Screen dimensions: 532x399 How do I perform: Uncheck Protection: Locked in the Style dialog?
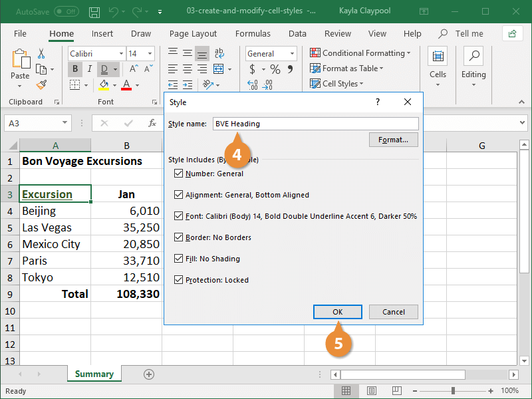pyautogui.click(x=178, y=279)
